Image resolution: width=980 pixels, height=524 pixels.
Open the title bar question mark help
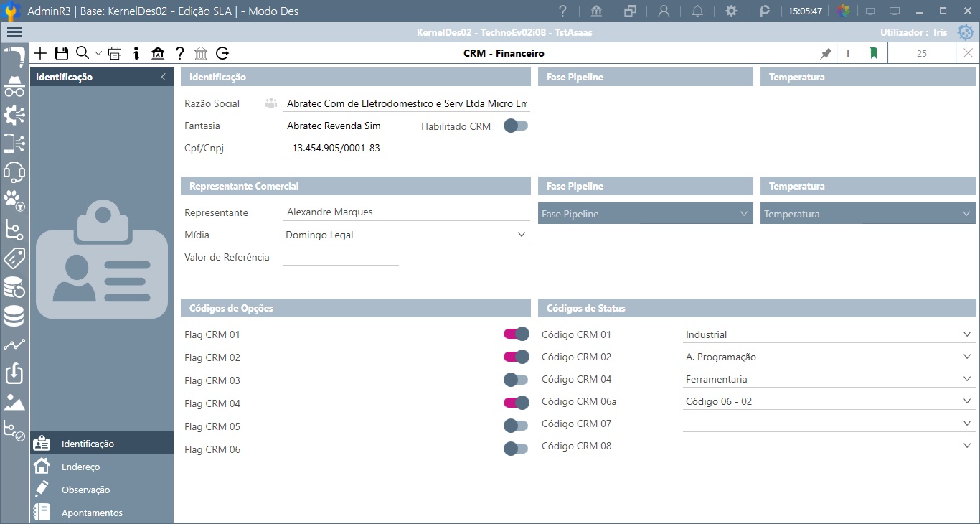(563, 11)
